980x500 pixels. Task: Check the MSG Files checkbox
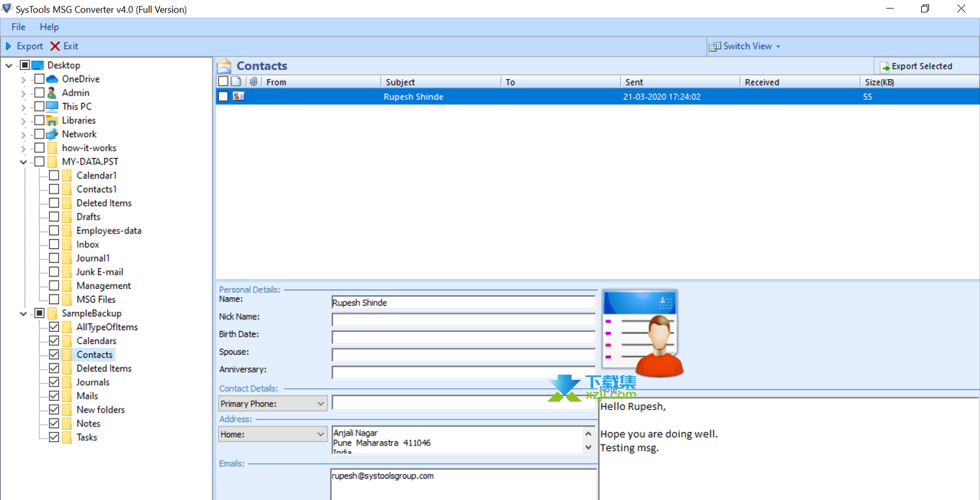tap(54, 299)
